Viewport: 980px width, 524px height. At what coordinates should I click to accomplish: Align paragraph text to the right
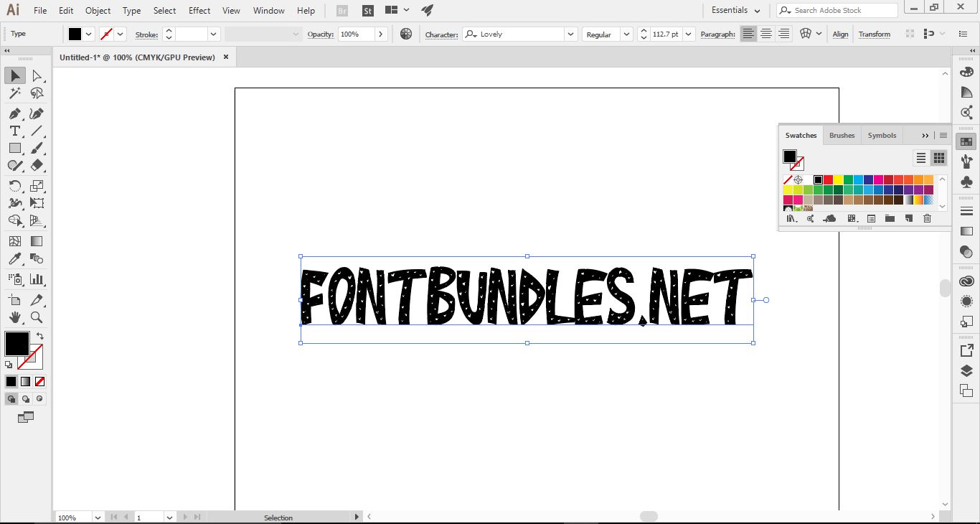[x=783, y=34]
